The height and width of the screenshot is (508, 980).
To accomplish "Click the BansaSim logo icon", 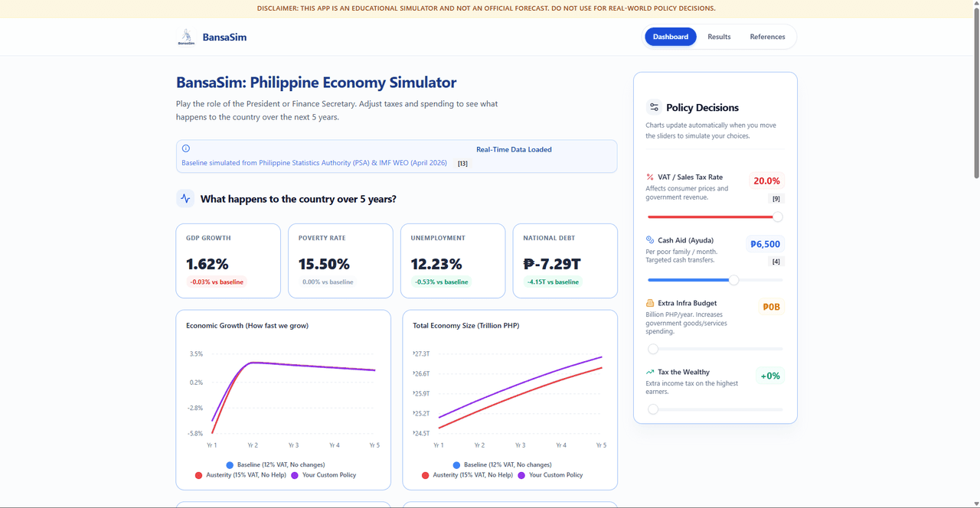I will (186, 37).
